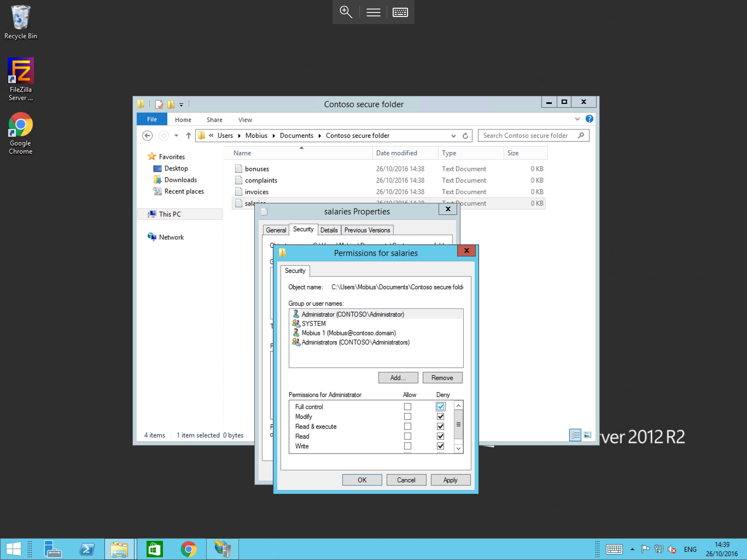747x560 pixels.
Task: Click the refresh icon in address bar
Action: [x=465, y=136]
